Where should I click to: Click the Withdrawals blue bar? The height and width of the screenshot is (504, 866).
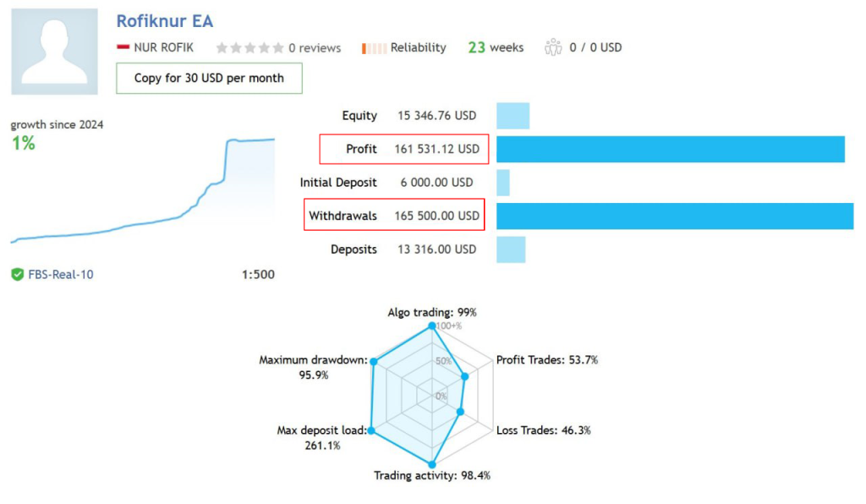pos(675,216)
